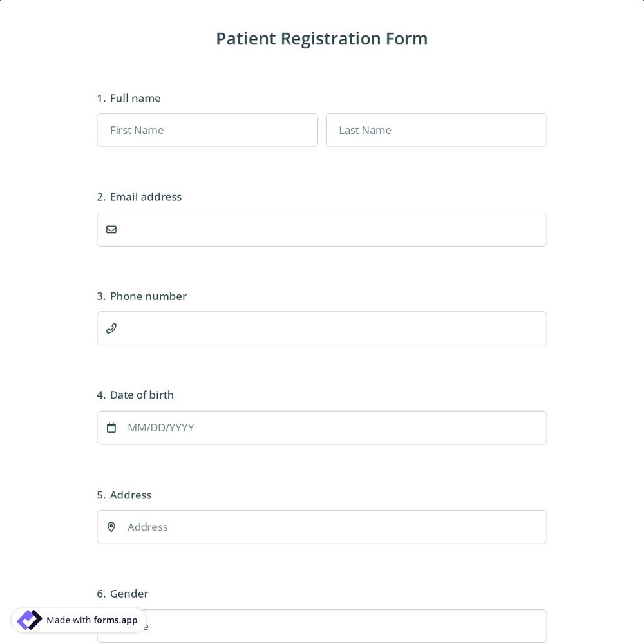Click the 'Gender' question label
Viewport: 644px width, 644px height.
pos(129,593)
